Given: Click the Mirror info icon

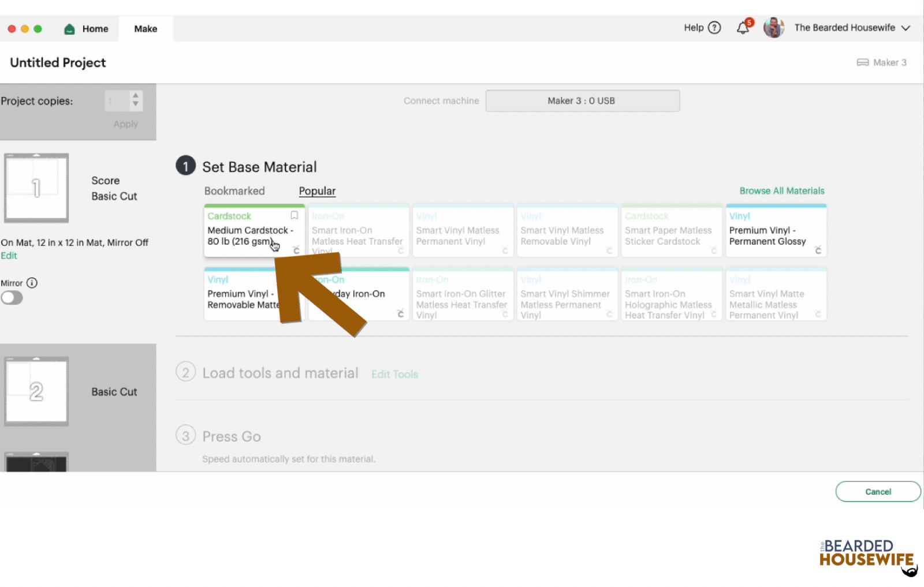Looking at the screenshot, I should tap(32, 283).
